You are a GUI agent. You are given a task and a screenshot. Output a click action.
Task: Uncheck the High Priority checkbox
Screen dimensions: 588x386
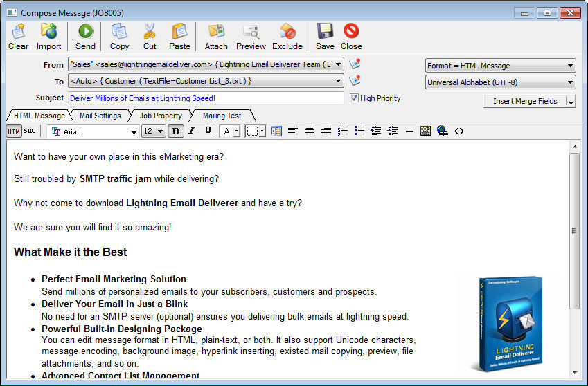354,98
